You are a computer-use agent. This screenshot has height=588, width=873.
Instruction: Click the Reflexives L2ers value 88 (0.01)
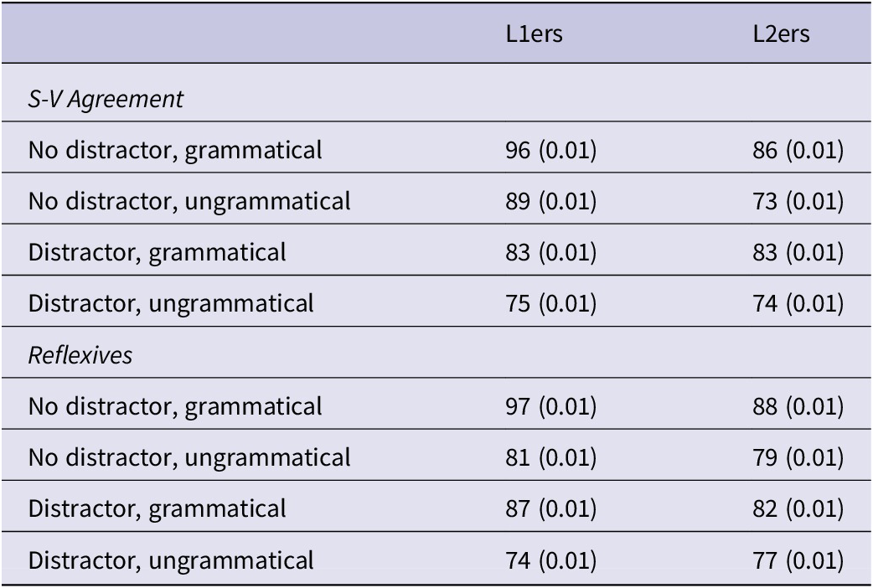[x=798, y=406]
